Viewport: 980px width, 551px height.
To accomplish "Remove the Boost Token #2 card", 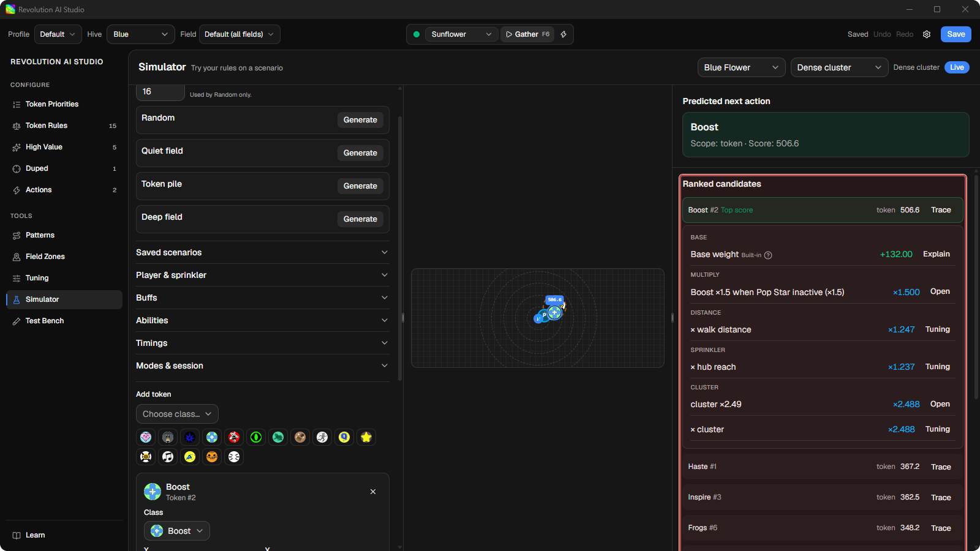I will (x=373, y=492).
